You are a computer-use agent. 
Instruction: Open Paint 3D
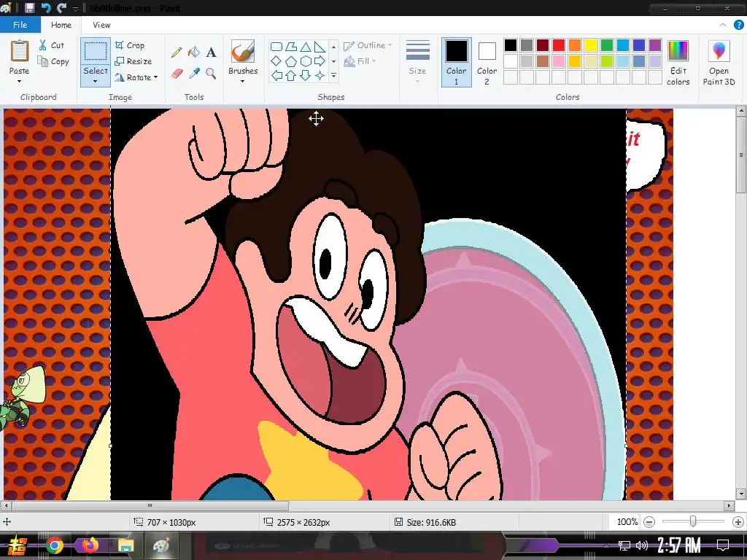[719, 63]
